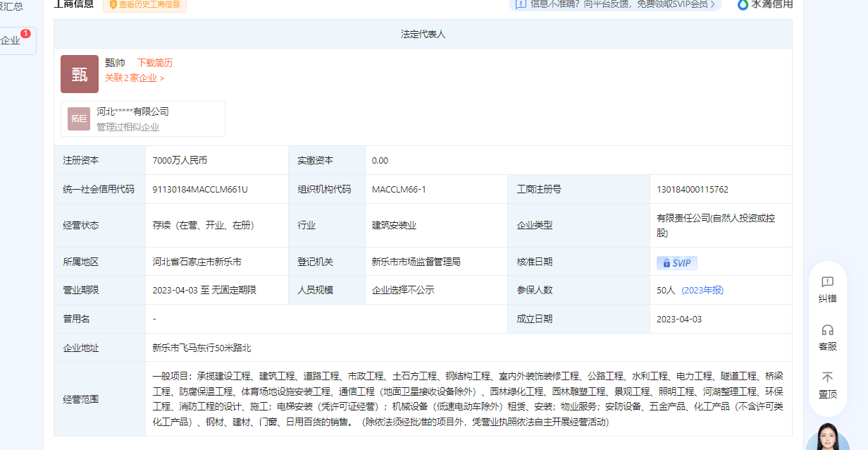This screenshot has width=868, height=450.
Task: Click the name 甄帅
Action: pos(115,63)
